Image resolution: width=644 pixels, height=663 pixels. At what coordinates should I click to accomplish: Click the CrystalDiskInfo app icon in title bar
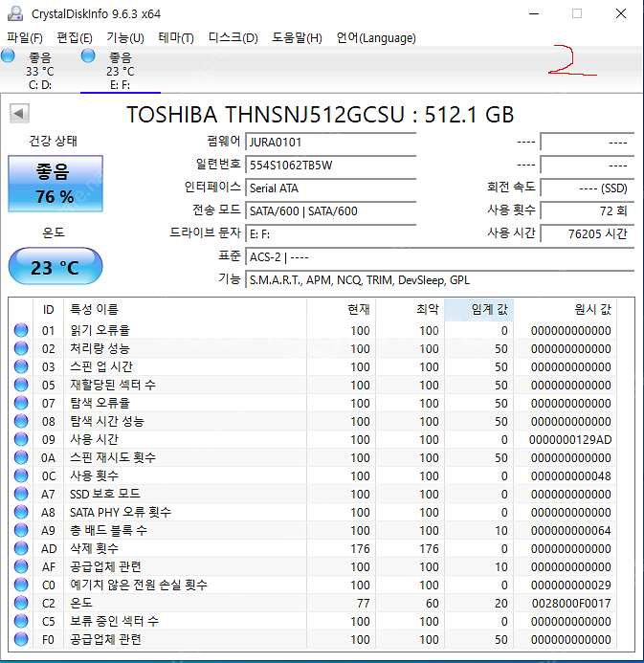tap(15, 13)
